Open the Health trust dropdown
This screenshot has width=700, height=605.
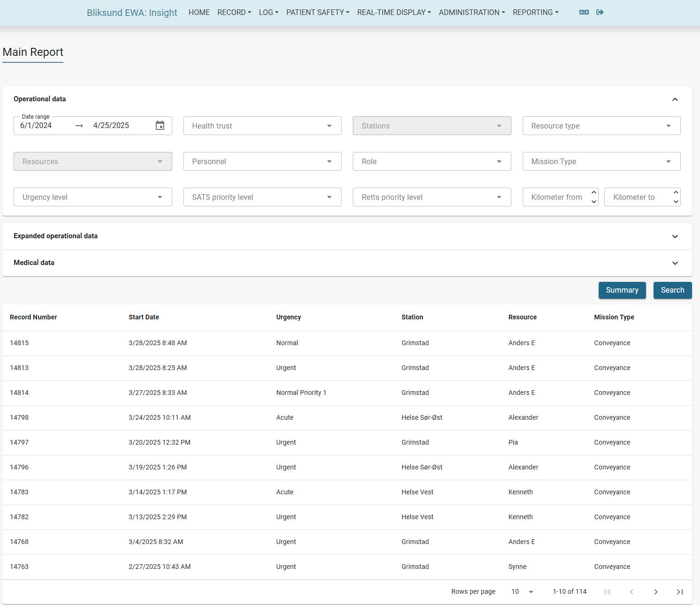[262, 126]
